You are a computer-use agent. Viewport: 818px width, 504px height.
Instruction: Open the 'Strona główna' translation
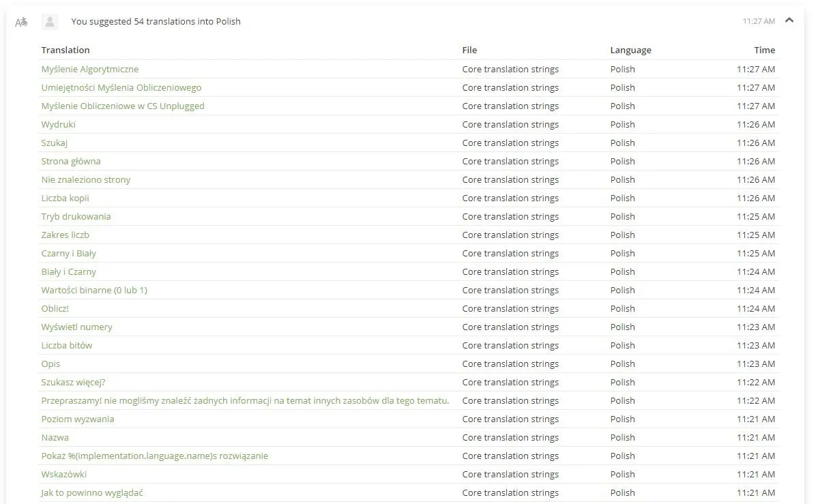pos(71,161)
